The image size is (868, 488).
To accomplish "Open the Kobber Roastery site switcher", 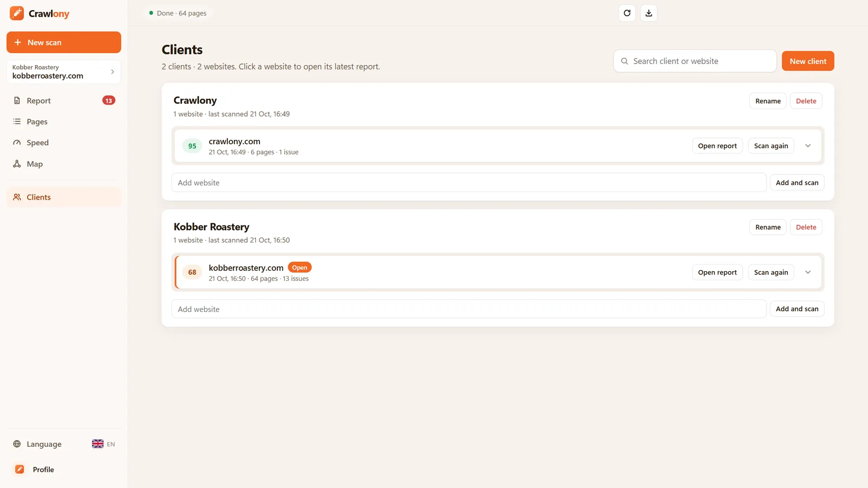I will (63, 72).
